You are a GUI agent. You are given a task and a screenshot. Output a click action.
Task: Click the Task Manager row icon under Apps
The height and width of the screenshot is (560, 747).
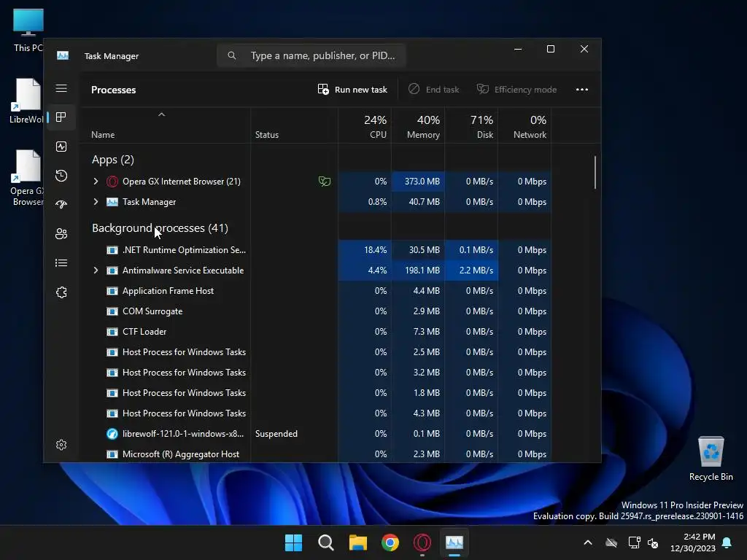(x=112, y=202)
